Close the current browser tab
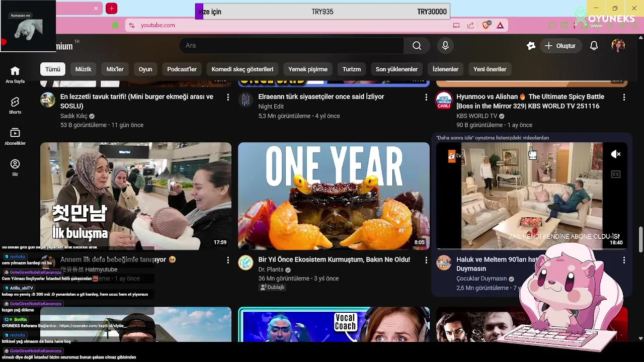 tap(96, 9)
